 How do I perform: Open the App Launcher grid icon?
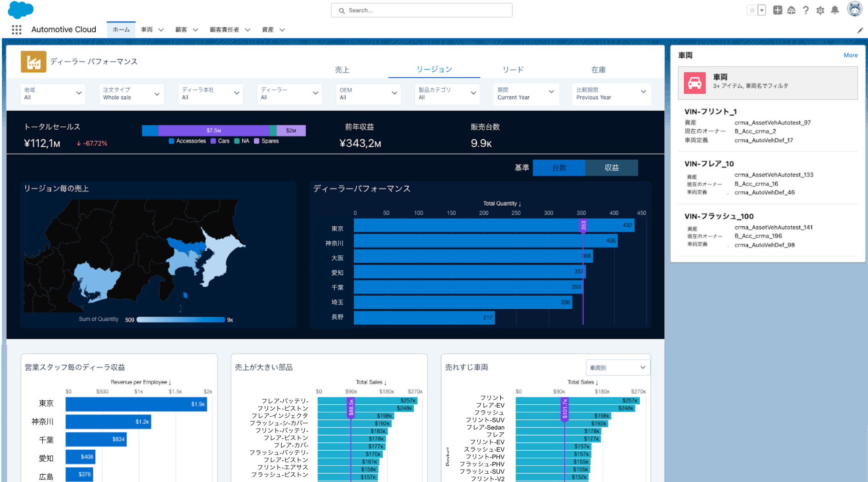pos(17,29)
